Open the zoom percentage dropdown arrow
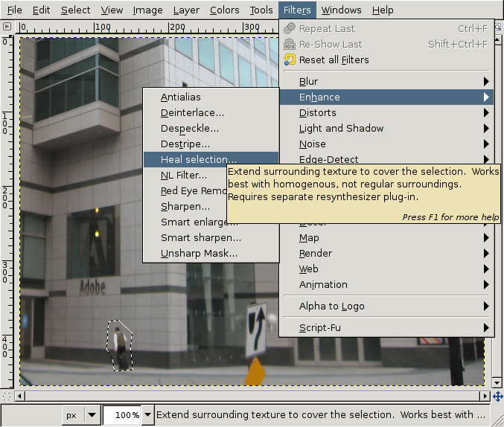Image resolution: width=504 pixels, height=427 pixels. point(147,414)
